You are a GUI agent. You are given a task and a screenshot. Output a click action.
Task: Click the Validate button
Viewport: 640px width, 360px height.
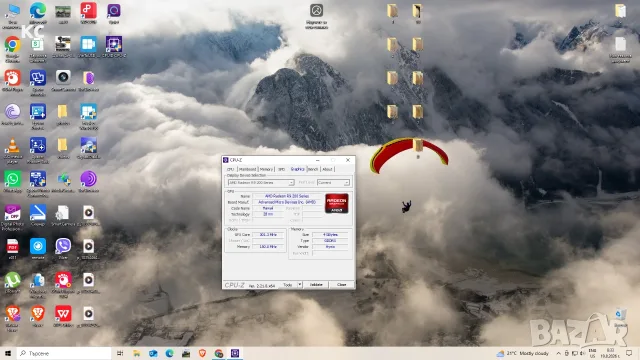tap(316, 284)
